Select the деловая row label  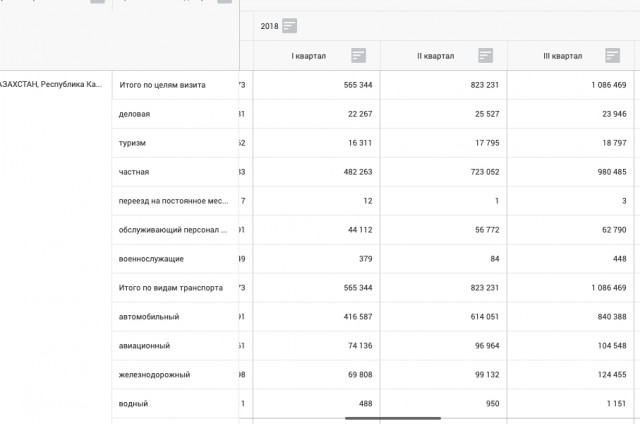134,114
